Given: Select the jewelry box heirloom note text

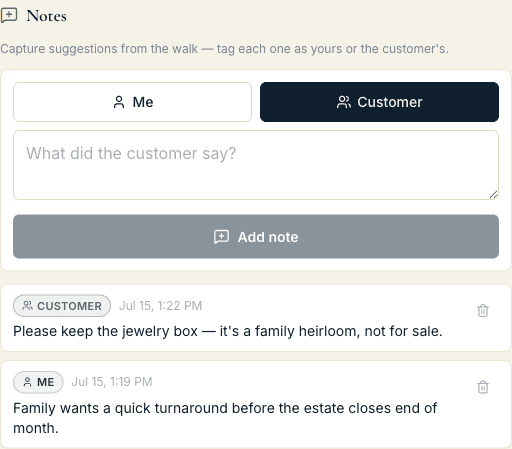Looking at the screenshot, I should click(228, 331).
